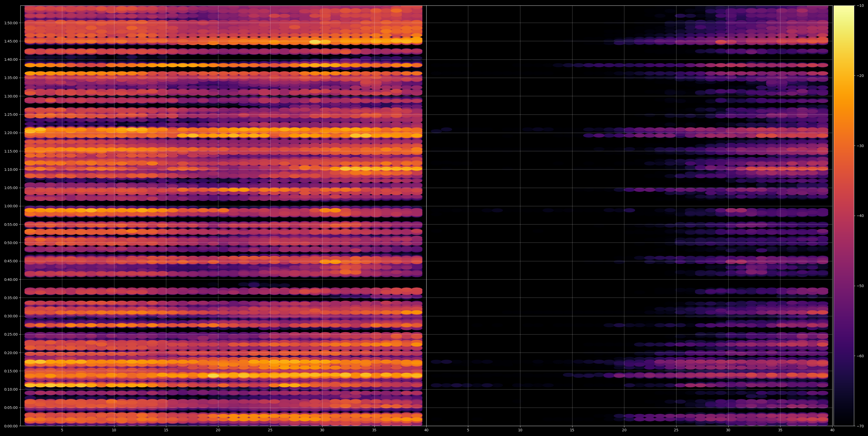868x436 pixels.
Task: Click x-axis label 25 under the left heatmap
Action: tap(270, 430)
